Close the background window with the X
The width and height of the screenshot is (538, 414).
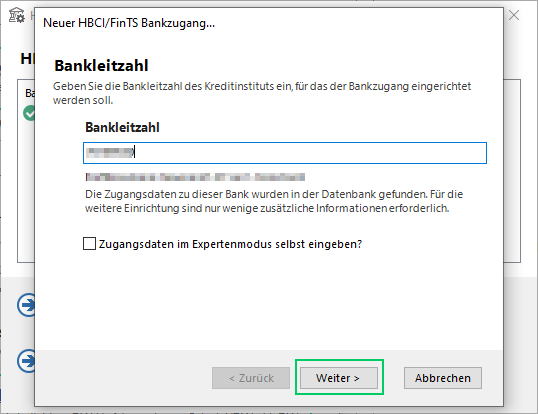tap(514, 15)
